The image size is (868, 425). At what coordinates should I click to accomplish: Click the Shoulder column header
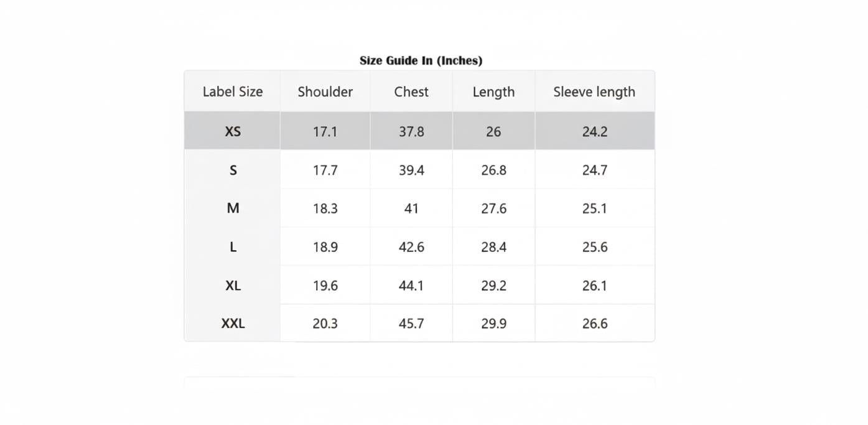tap(325, 91)
